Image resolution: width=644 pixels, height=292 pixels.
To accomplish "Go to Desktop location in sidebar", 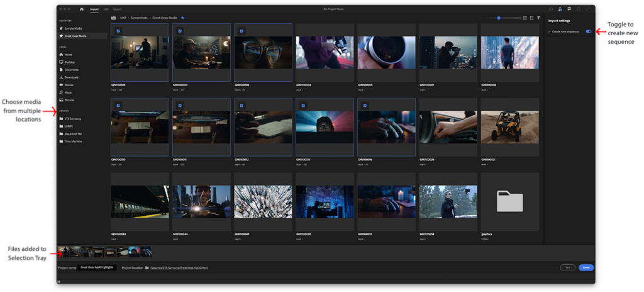I will click(67, 62).
